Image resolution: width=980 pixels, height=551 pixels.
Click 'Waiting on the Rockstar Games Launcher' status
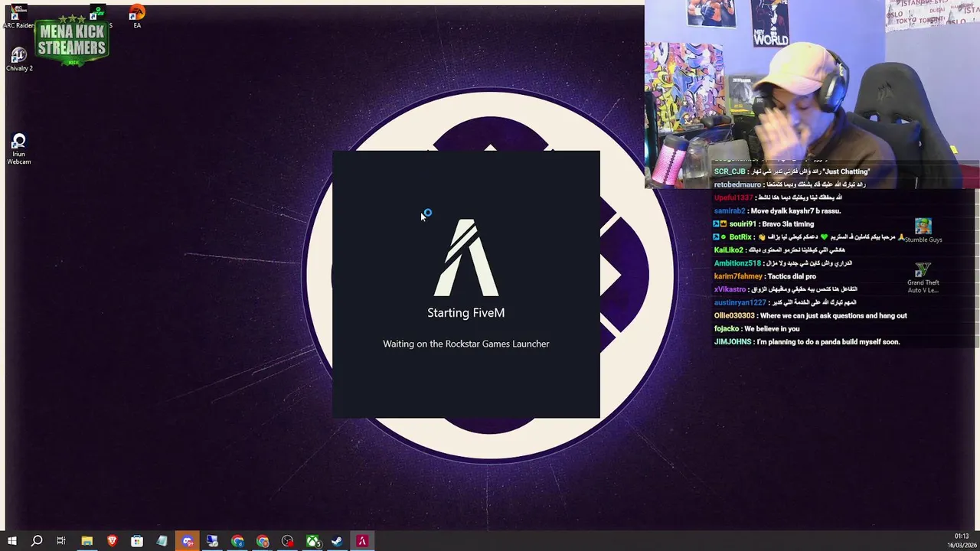(x=465, y=344)
